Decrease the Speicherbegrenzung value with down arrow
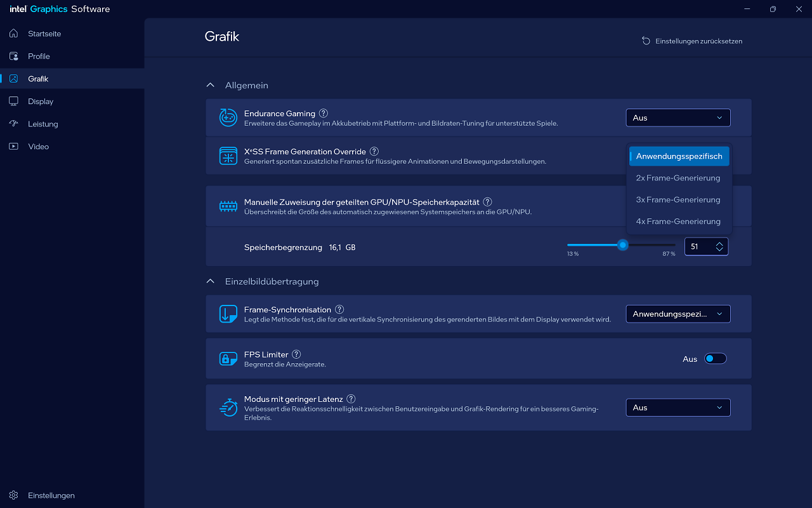Screen dimensions: 812x508 click(719, 250)
